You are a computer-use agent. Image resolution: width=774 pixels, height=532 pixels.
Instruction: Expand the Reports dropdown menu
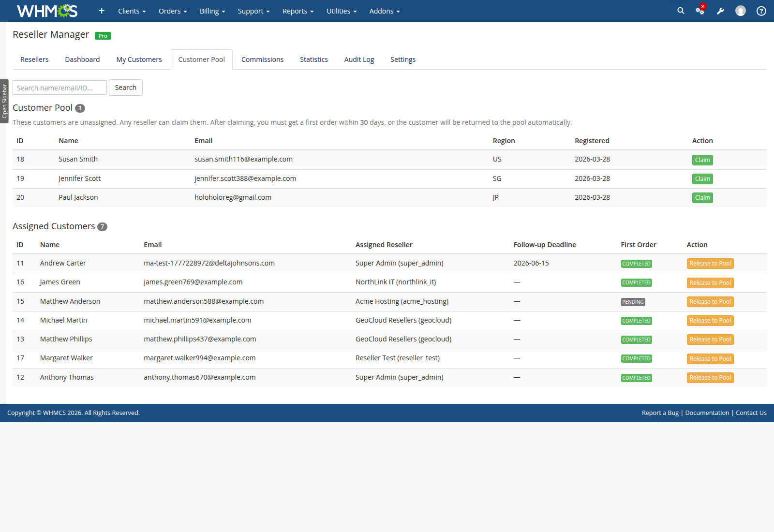[x=298, y=11]
